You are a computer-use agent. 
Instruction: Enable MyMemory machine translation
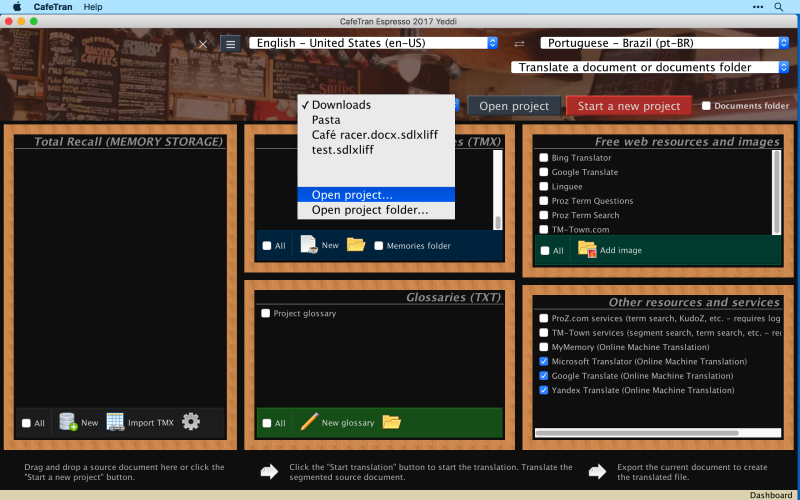544,347
